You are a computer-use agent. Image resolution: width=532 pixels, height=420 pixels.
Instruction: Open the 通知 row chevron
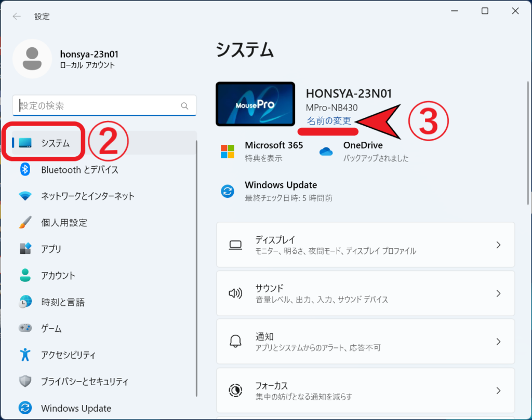coord(498,342)
